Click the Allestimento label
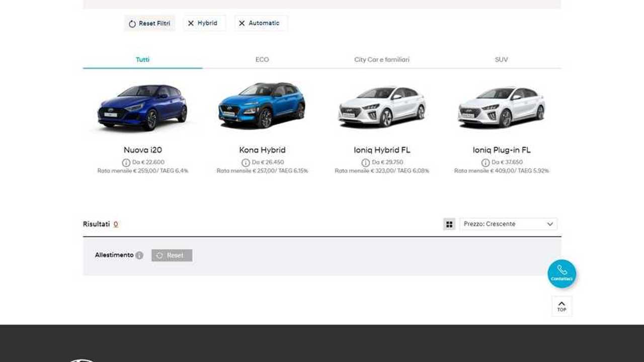 [x=114, y=255]
